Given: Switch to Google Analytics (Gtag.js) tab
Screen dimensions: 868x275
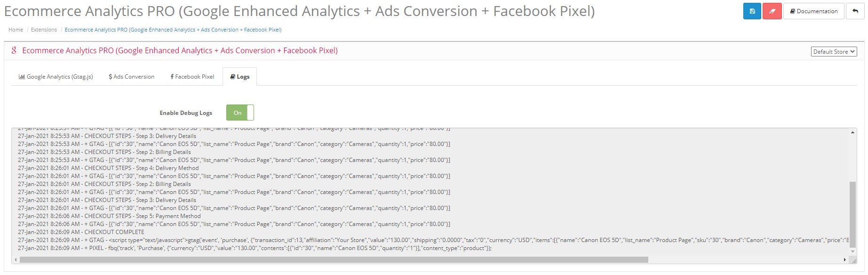Looking at the screenshot, I should pyautogui.click(x=56, y=77).
